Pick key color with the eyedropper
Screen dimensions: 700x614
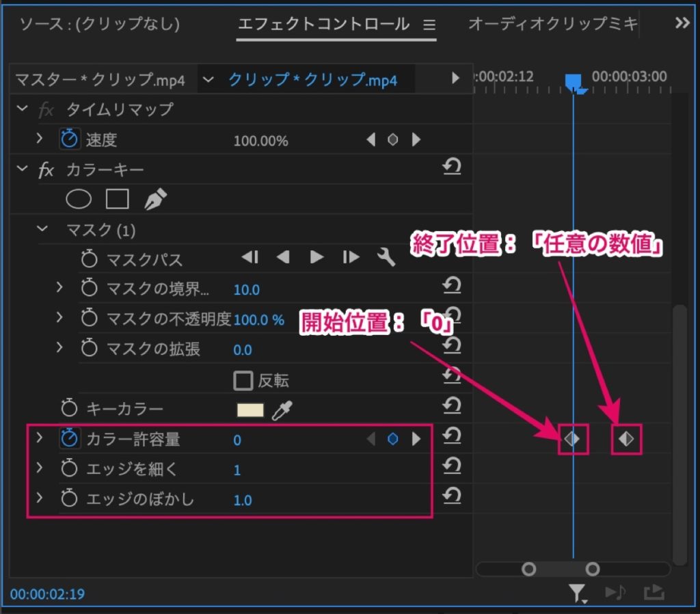coord(282,410)
